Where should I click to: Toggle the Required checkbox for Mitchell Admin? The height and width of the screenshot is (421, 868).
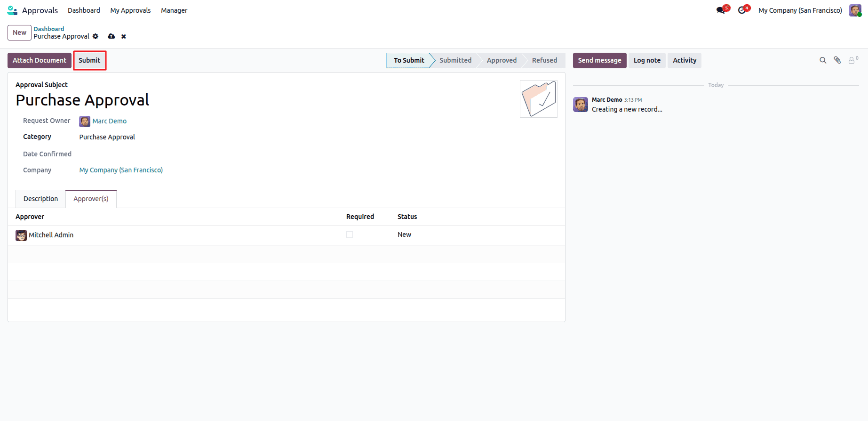tap(350, 235)
